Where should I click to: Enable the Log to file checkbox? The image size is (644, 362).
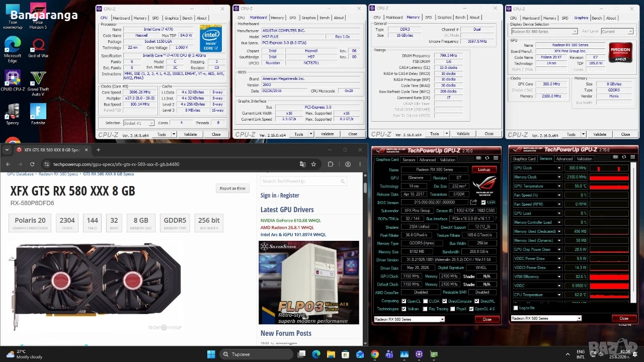(x=515, y=308)
